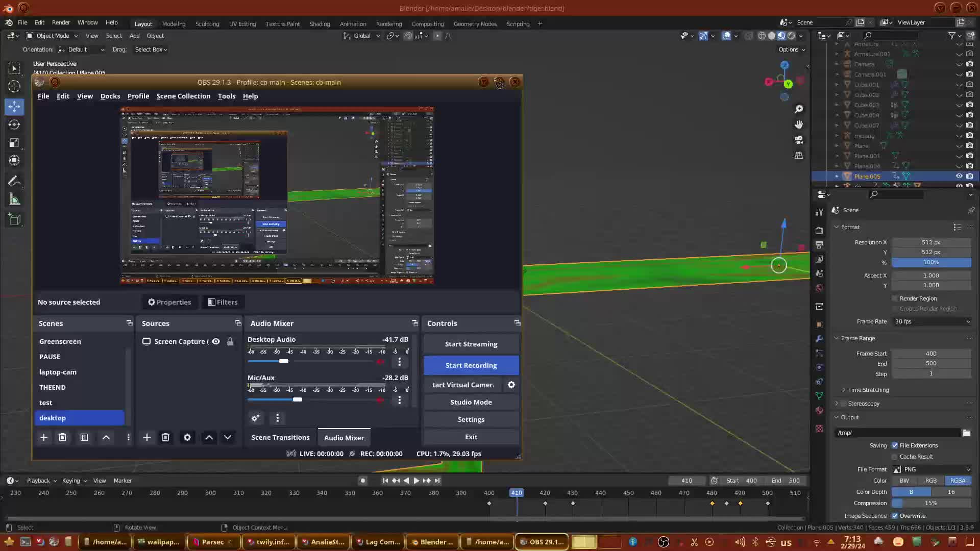Viewport: 980px width, 551px height.
Task: Open the File Format PNG dropdown
Action: [932, 469]
